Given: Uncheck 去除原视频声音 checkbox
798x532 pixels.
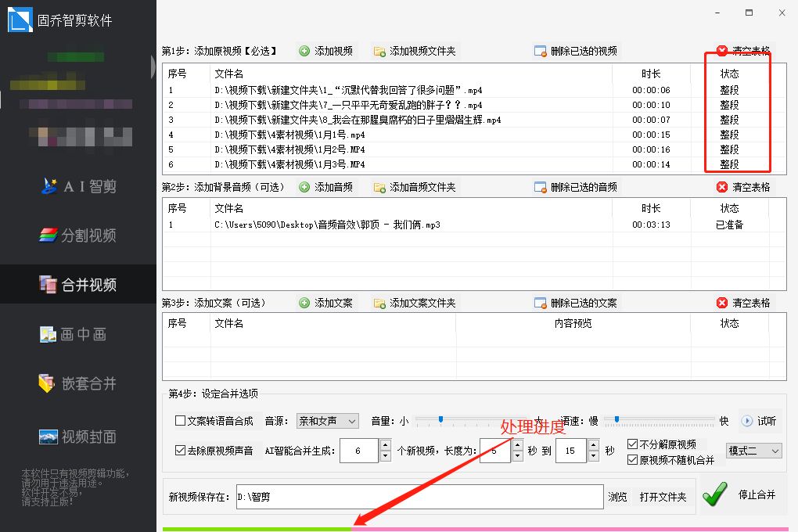Looking at the screenshot, I should (180, 451).
